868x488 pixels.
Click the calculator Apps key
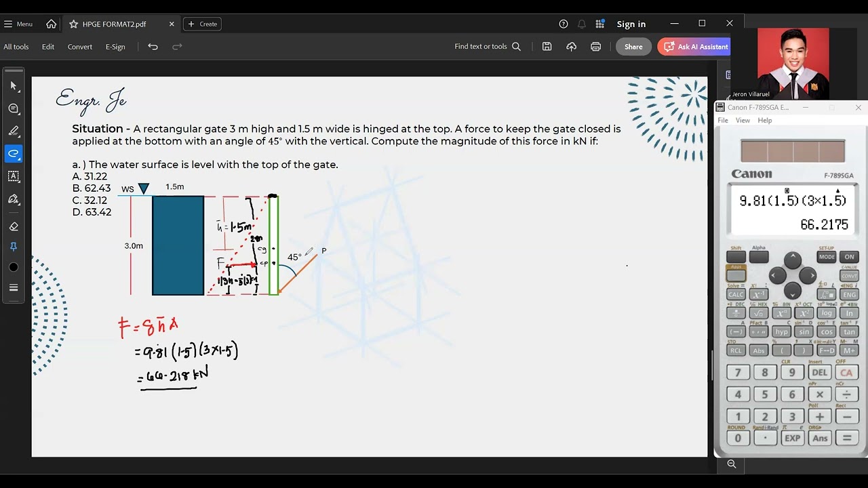pos(736,274)
